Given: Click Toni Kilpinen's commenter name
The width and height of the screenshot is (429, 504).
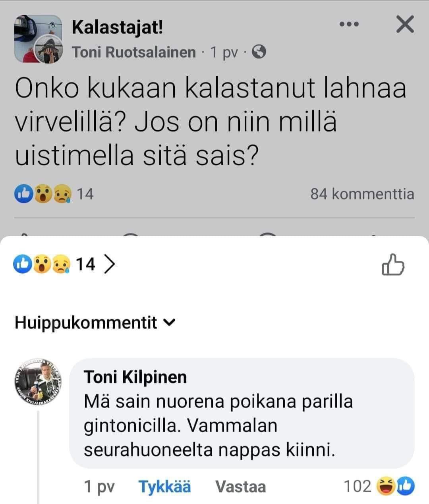Looking at the screenshot, I should click(x=135, y=377).
